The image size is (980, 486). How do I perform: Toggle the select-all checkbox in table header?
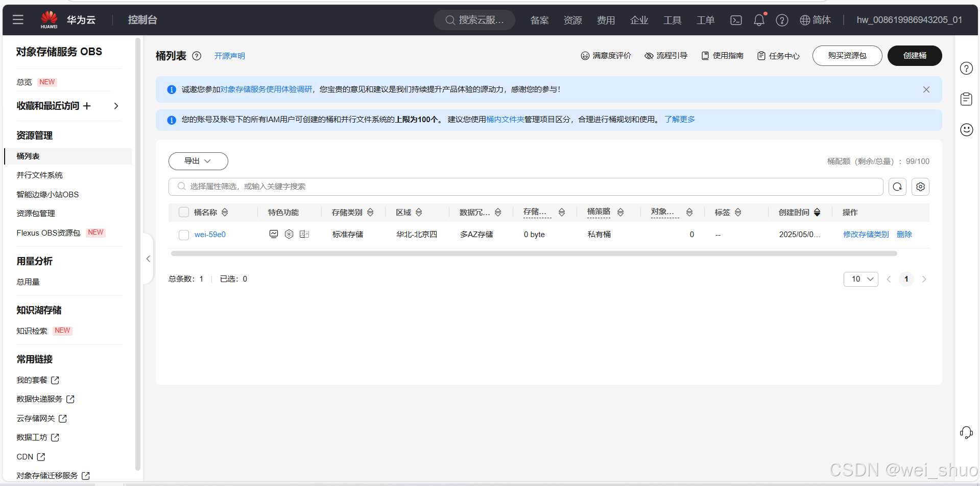click(x=183, y=212)
